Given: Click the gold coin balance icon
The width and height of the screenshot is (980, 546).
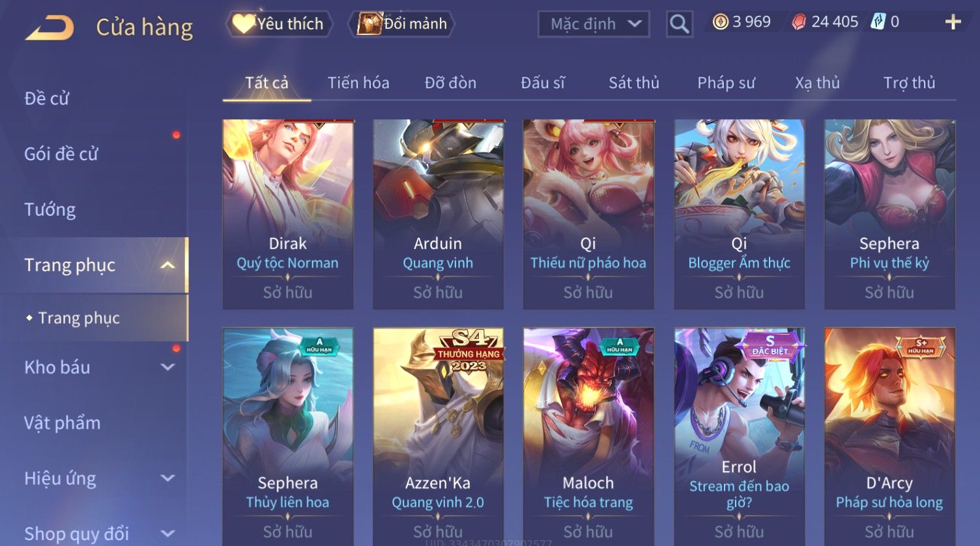Looking at the screenshot, I should [x=720, y=22].
